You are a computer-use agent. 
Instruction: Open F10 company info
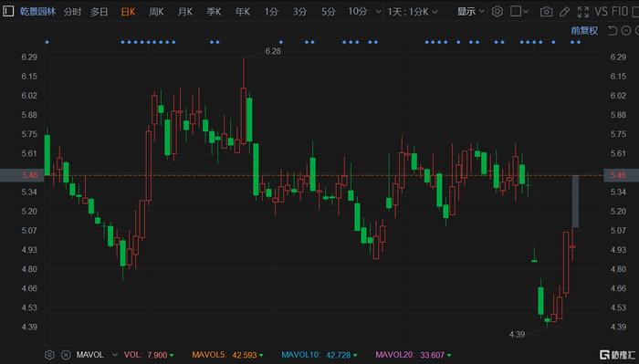(620, 11)
